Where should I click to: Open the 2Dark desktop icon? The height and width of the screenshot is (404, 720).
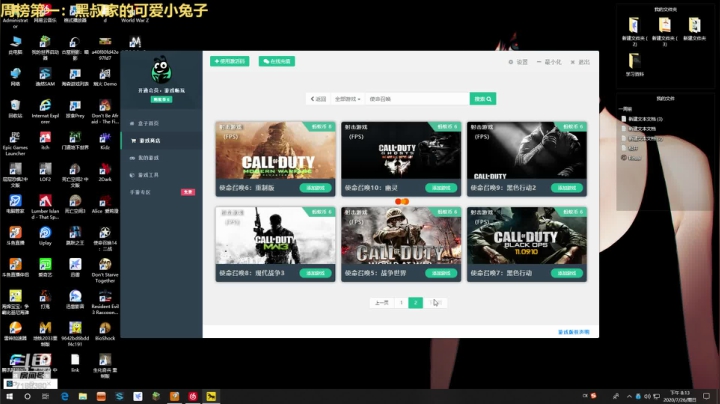tap(105, 172)
